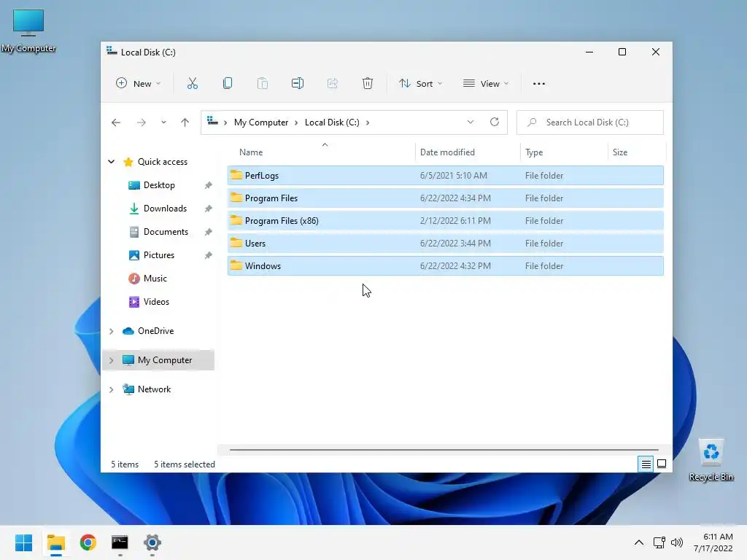The image size is (747, 560).
Task: Open Chrome from the taskbar
Action: [88, 542]
